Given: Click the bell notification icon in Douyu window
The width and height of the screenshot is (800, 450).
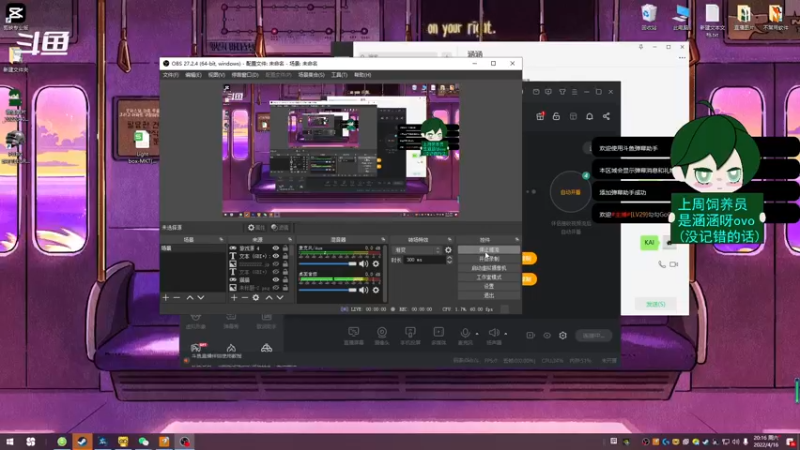Looking at the screenshot, I should coord(589,116).
